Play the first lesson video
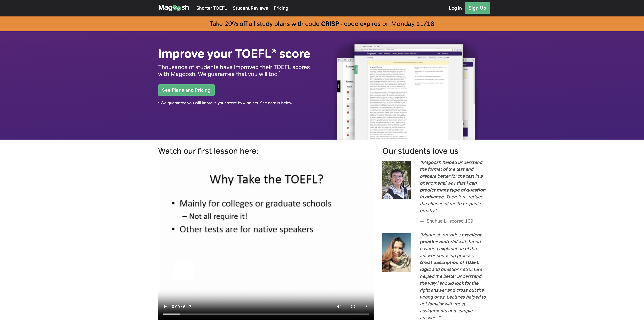 [165, 306]
